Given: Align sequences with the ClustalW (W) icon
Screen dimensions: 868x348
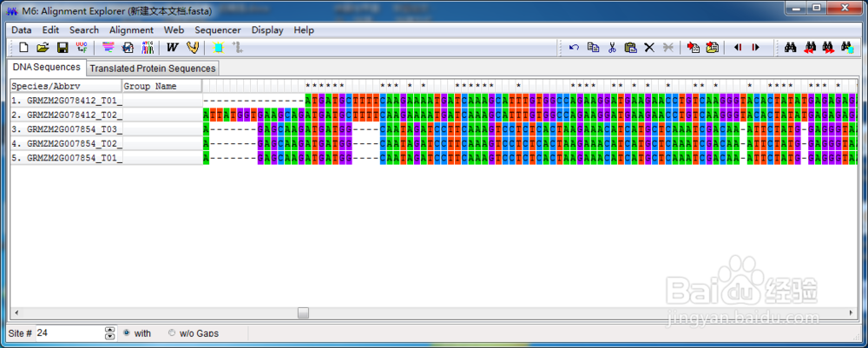Looking at the screenshot, I should [172, 48].
